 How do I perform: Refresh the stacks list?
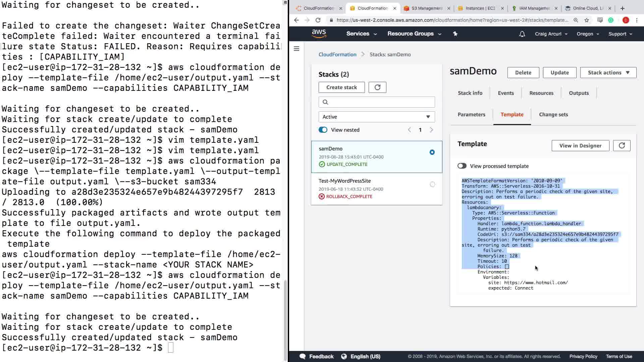377,87
